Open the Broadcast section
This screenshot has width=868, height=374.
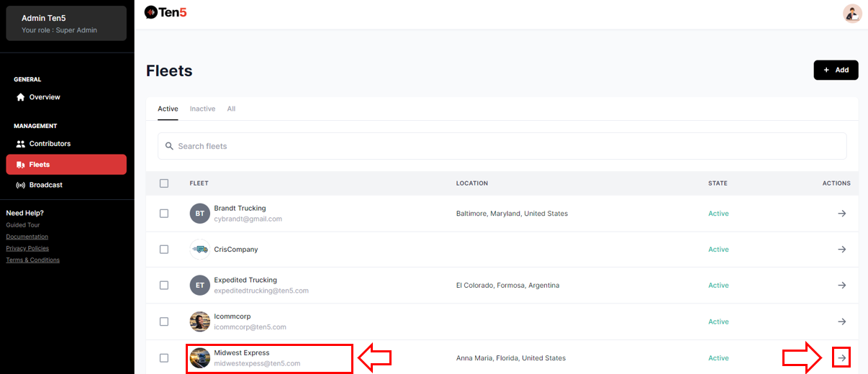coord(45,185)
